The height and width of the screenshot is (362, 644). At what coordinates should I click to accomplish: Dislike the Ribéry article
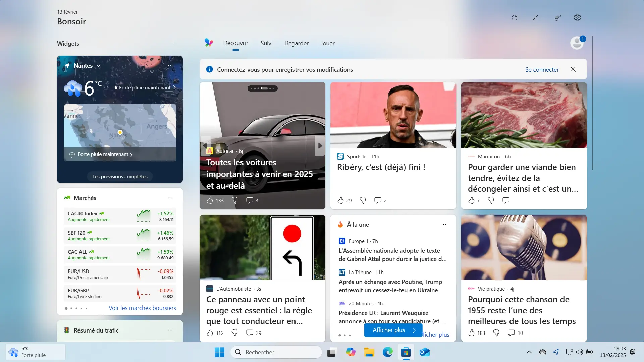pos(363,200)
